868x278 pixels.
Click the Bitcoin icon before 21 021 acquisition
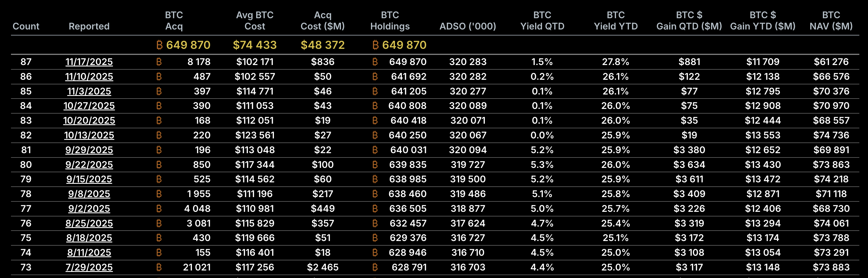pyautogui.click(x=159, y=267)
